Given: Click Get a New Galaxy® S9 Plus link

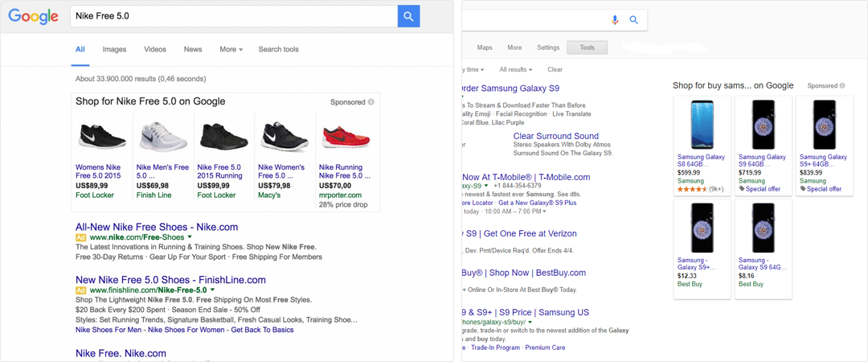Looking at the screenshot, I should click(x=538, y=203).
